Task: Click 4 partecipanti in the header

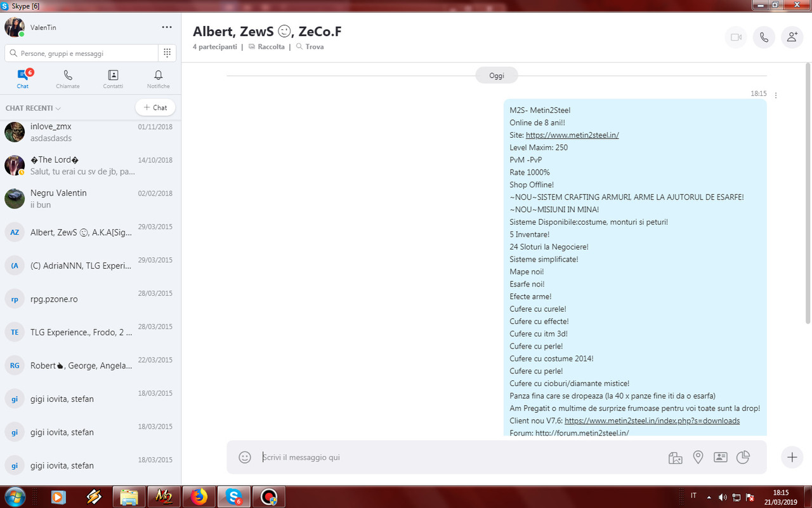Action: click(215, 47)
